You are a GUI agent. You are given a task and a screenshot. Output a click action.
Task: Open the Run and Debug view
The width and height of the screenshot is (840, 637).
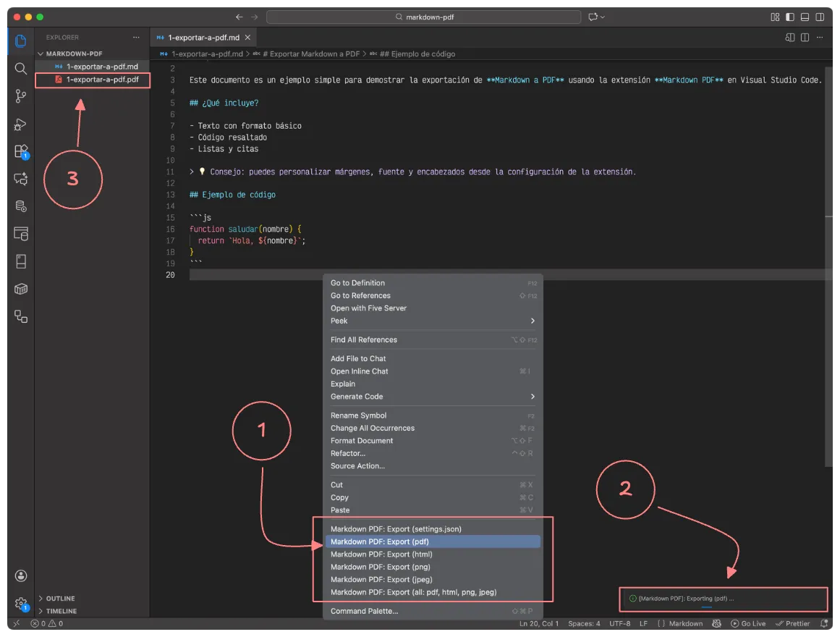pos(21,125)
